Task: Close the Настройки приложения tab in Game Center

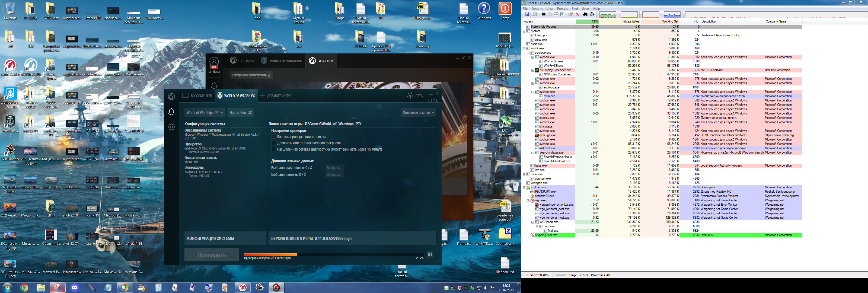Action: tap(269, 75)
